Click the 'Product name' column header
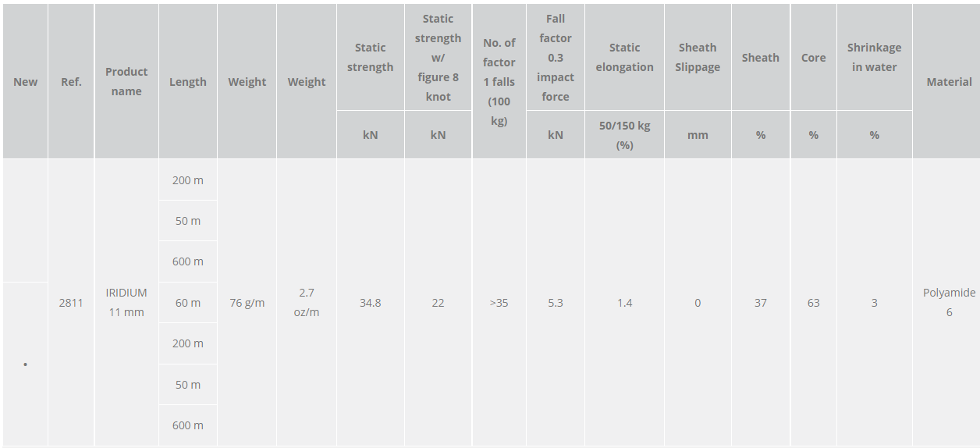The height and width of the screenshot is (448, 980). [126, 81]
